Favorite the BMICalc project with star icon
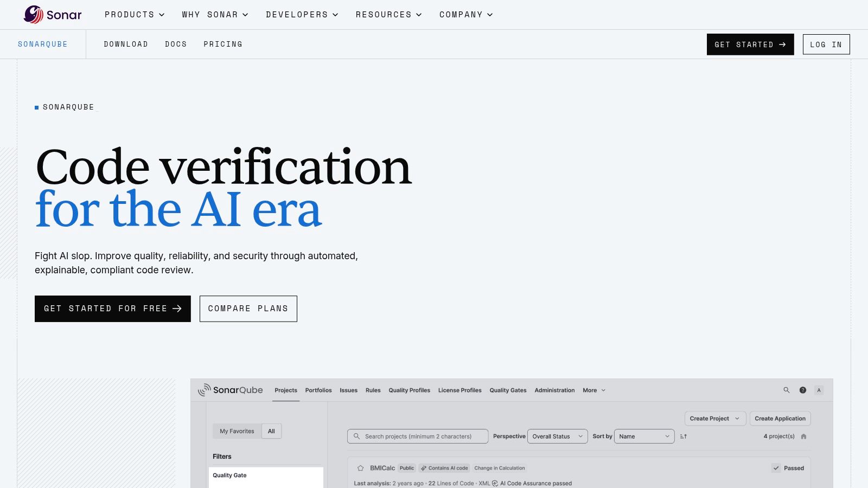 click(360, 468)
